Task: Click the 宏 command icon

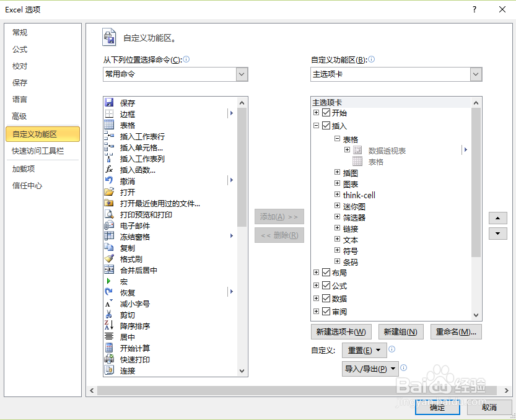Action: tap(110, 281)
